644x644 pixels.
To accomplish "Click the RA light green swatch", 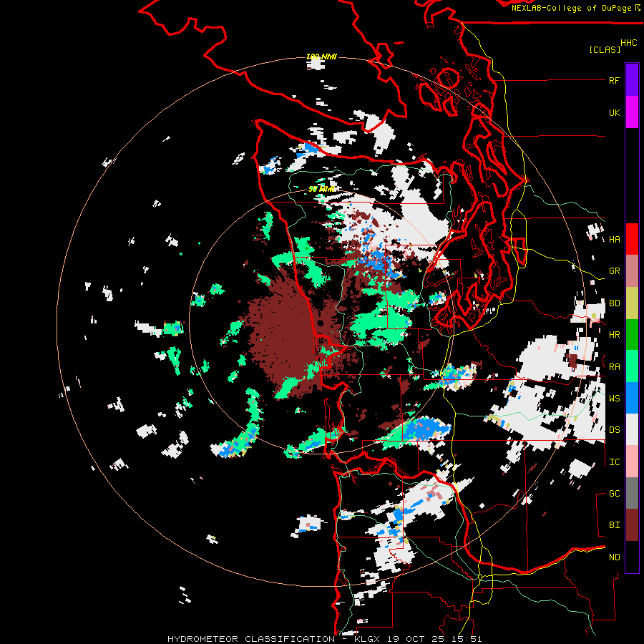I will coord(632,366).
